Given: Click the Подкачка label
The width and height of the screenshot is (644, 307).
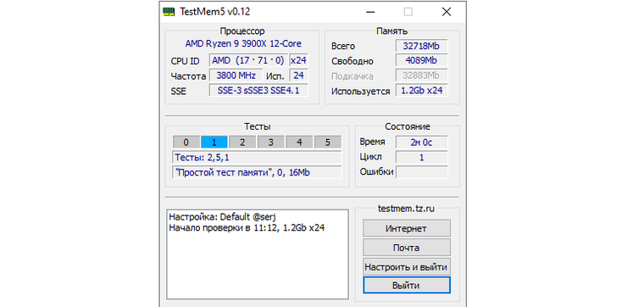Looking at the screenshot, I should (352, 76).
